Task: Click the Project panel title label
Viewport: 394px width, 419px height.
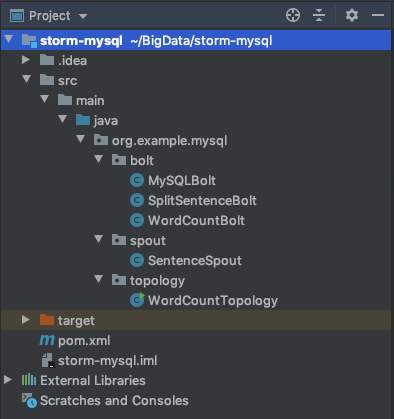Action: point(50,16)
